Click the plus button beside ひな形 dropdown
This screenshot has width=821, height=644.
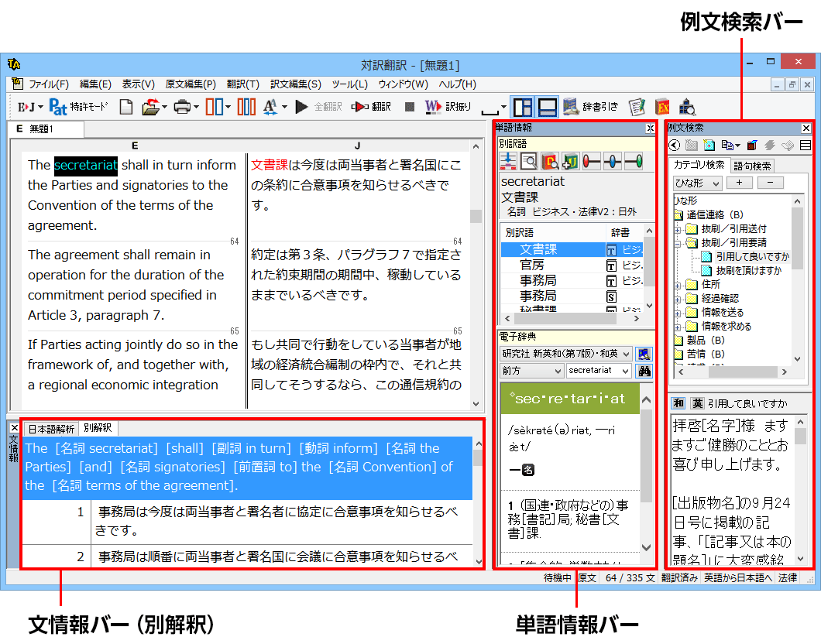click(x=739, y=183)
